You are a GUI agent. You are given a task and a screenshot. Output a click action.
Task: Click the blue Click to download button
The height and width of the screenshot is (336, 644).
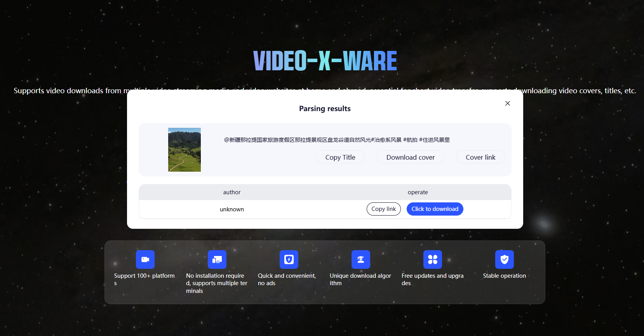pyautogui.click(x=435, y=209)
